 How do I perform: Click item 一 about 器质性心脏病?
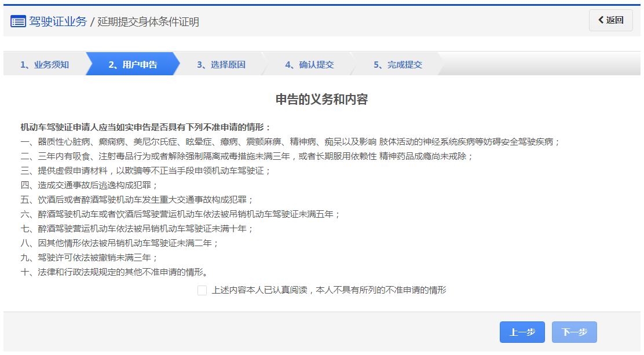click(290, 142)
